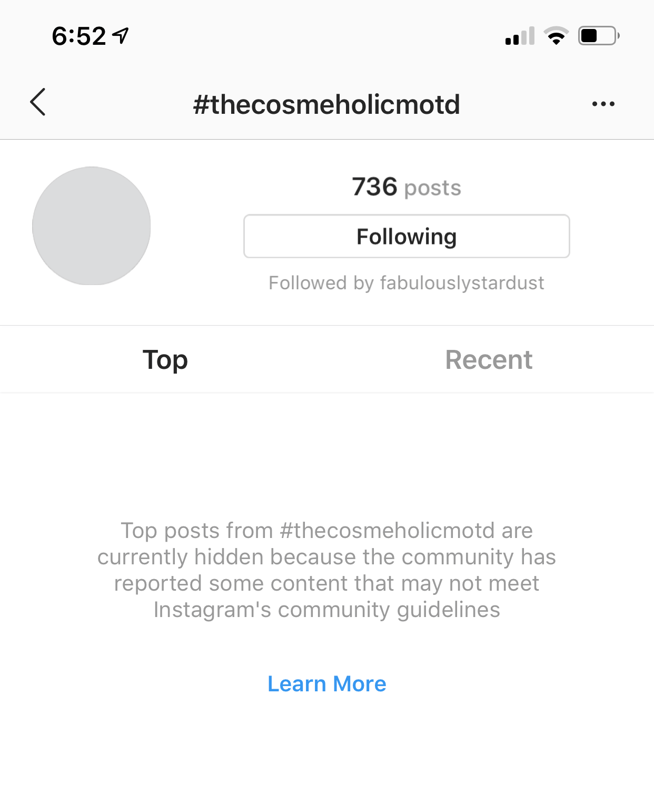Open the fabulouslystardust follower username
The image size is (654, 812).
462,283
